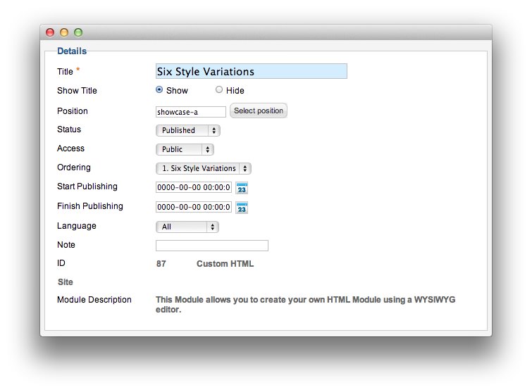Open the Start Publishing calendar icon
This screenshot has height=392, width=532.
tap(242, 188)
